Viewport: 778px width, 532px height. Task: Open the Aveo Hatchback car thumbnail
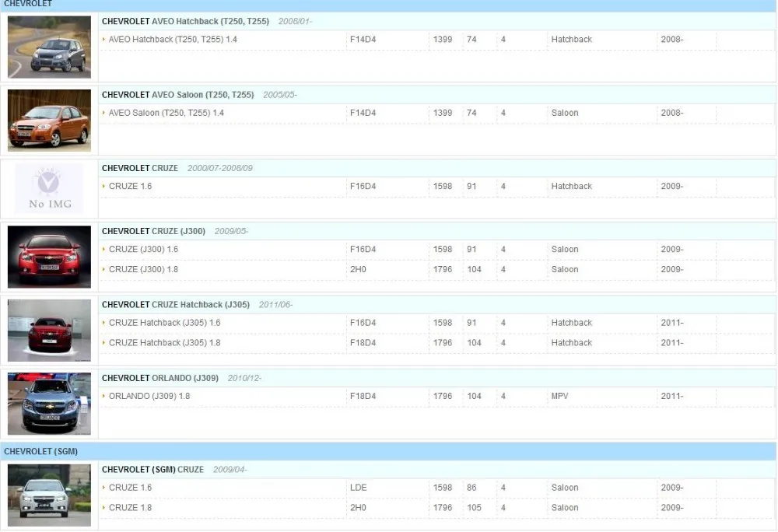[x=49, y=47]
